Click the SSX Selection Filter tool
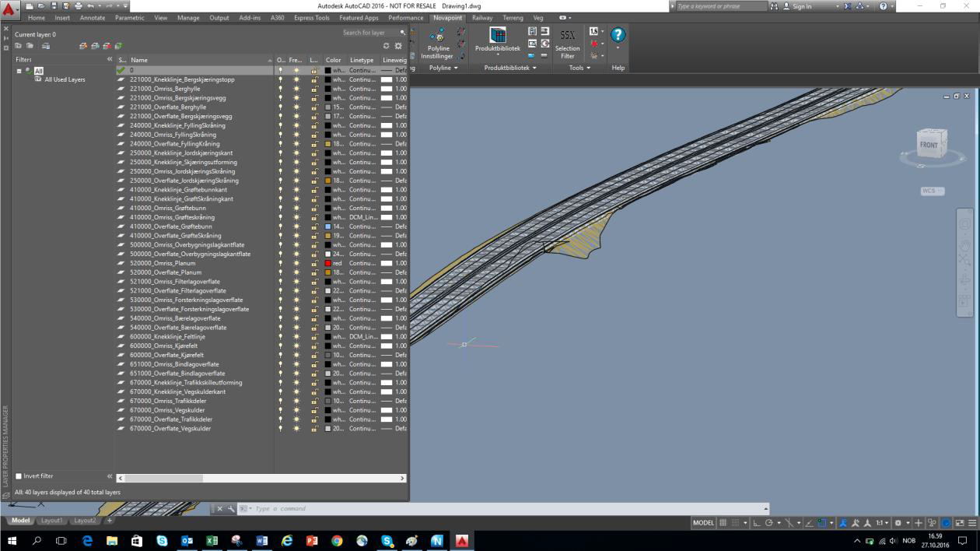Image resolution: width=980 pixels, height=551 pixels. pos(567,44)
